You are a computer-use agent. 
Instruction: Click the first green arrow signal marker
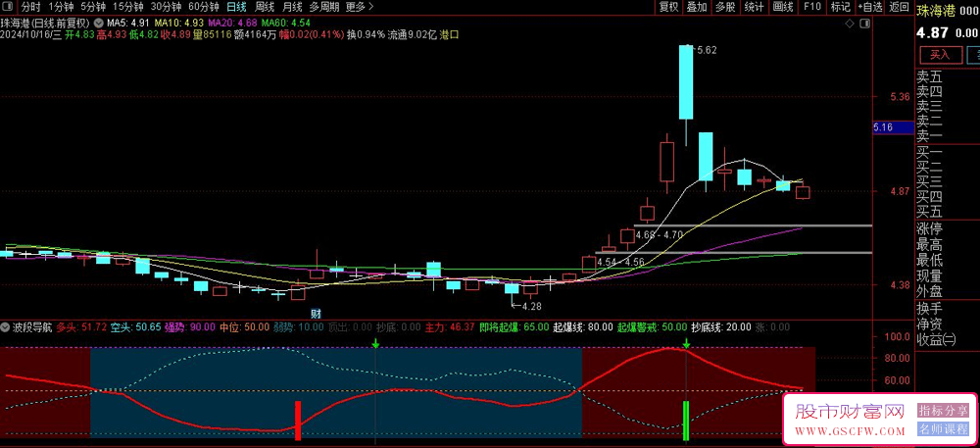pyautogui.click(x=375, y=343)
